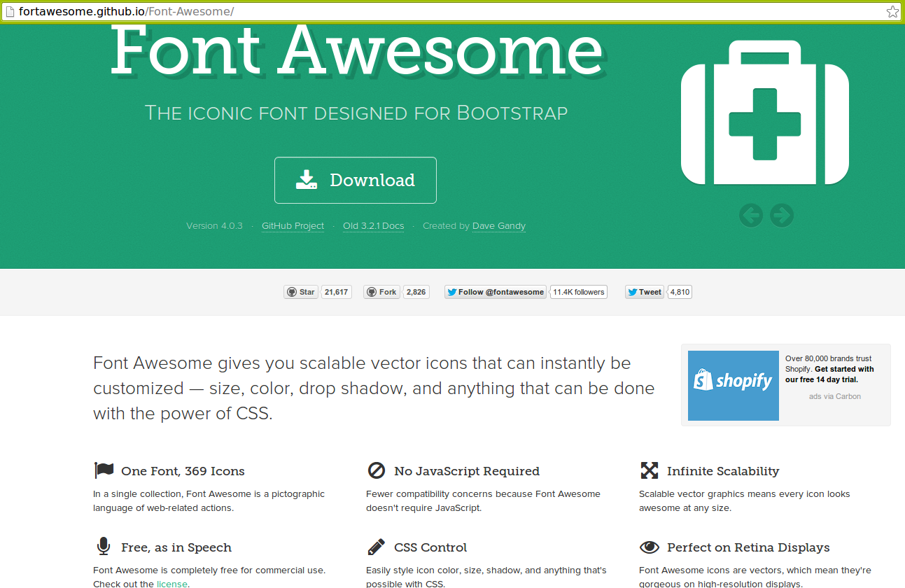
Task: Click the left carousel arrow under the logo
Action: click(750, 216)
